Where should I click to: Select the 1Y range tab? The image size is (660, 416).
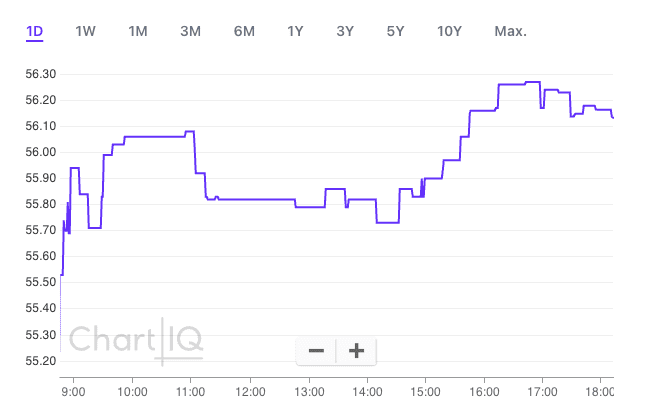[295, 31]
